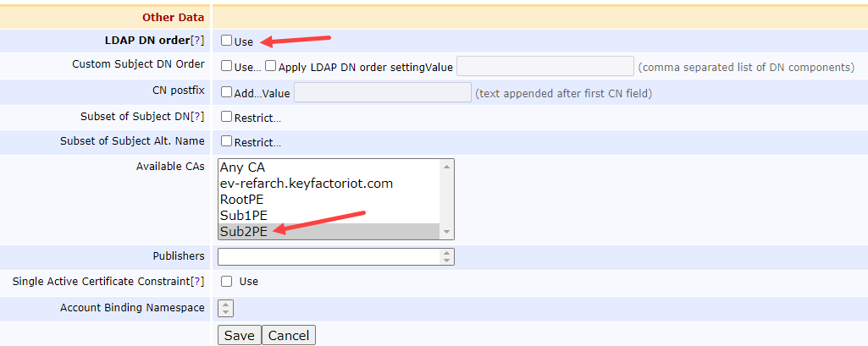Check Use for Custom Subject DN Order
This screenshot has width=868, height=346.
click(226, 66)
